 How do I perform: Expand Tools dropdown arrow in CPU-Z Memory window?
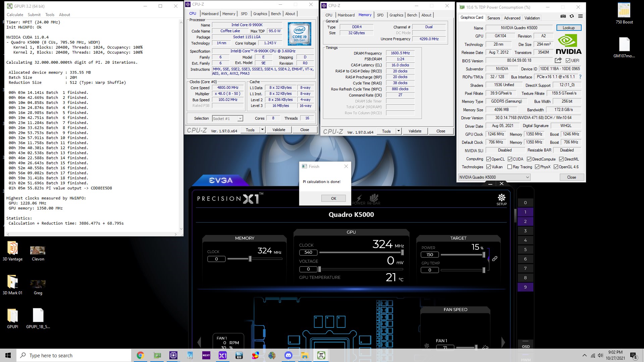point(398,131)
